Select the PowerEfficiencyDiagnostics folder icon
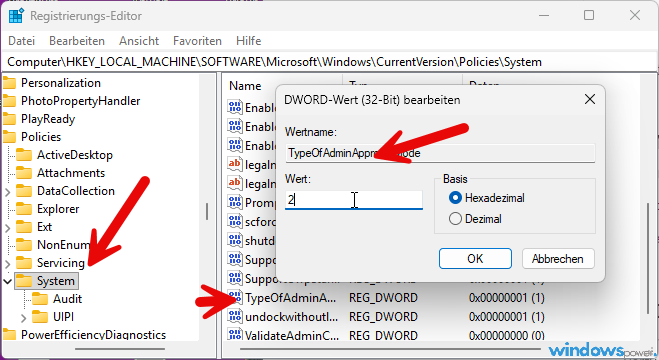 click(9, 335)
